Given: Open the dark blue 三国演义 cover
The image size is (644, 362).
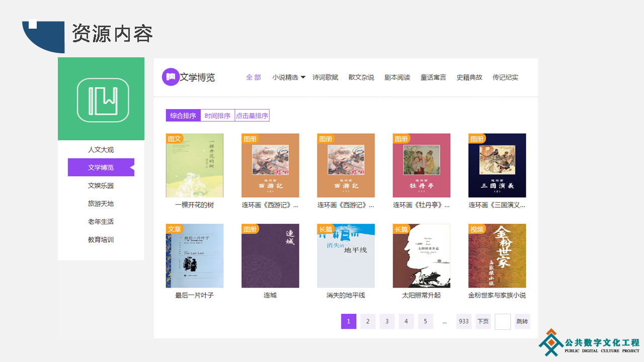Looking at the screenshot, I should (x=497, y=165).
